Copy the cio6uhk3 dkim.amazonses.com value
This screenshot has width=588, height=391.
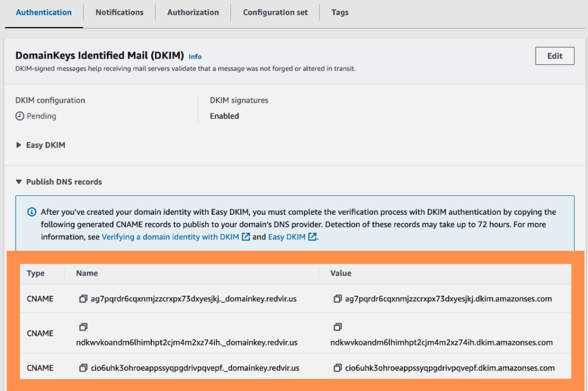(337, 368)
